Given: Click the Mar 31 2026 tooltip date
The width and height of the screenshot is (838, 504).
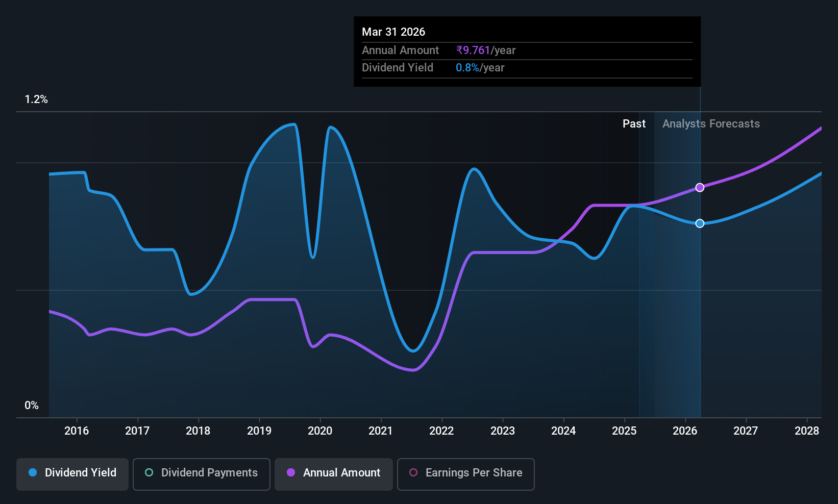Looking at the screenshot, I should coord(393,32).
